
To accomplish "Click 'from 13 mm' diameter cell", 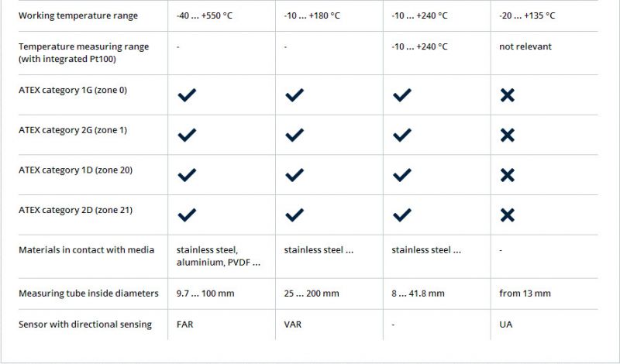I will click(525, 294).
